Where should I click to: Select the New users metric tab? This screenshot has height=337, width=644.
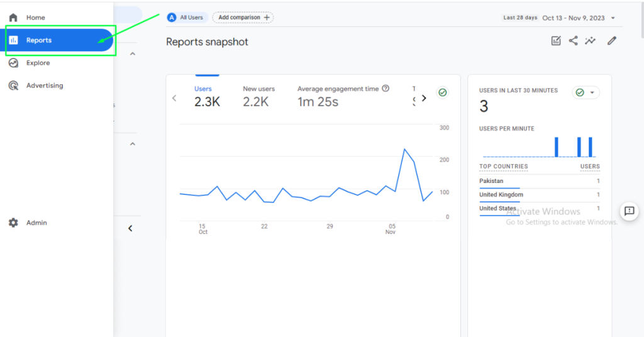click(258, 96)
